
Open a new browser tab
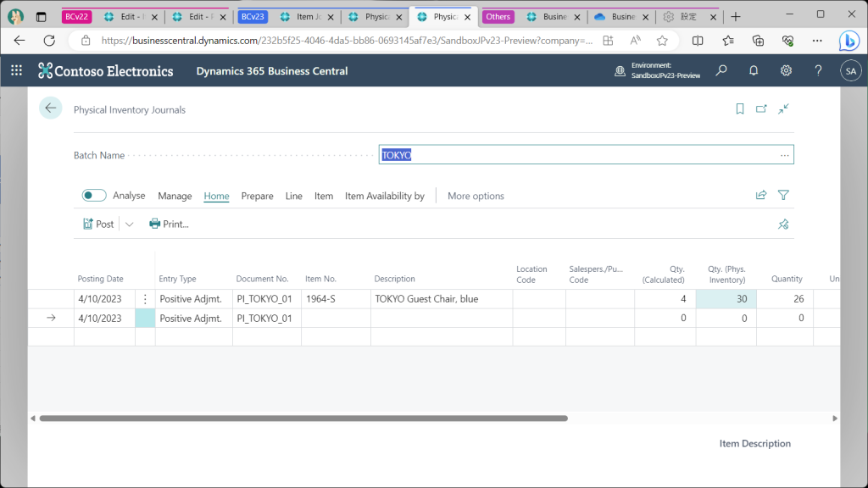click(735, 17)
